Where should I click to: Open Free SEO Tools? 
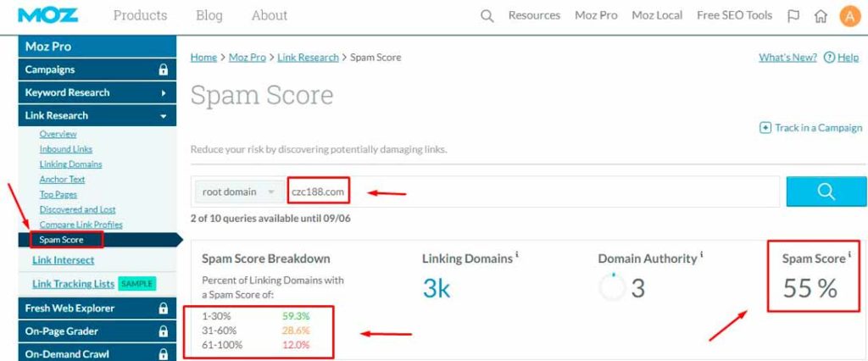pos(735,16)
